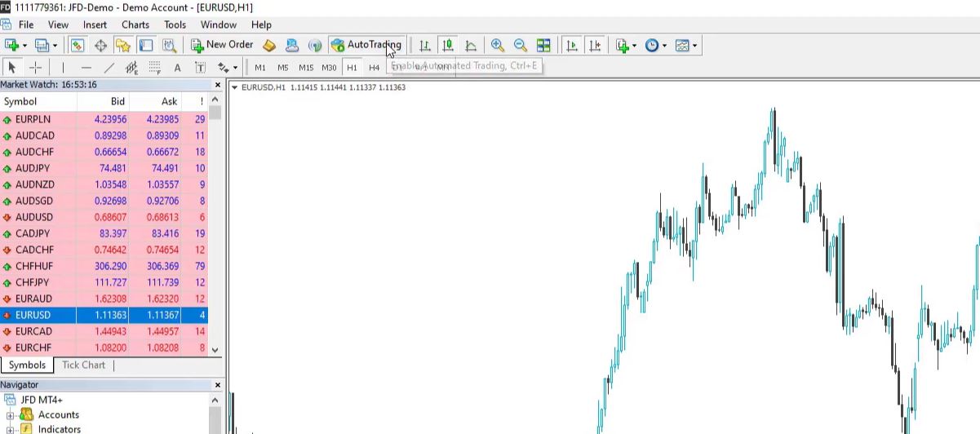Image resolution: width=980 pixels, height=434 pixels.
Task: Expand the Accounts tree node
Action: pyautogui.click(x=11, y=415)
